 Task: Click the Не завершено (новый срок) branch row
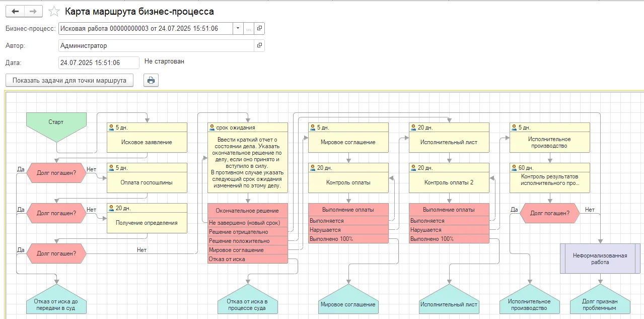click(x=248, y=223)
